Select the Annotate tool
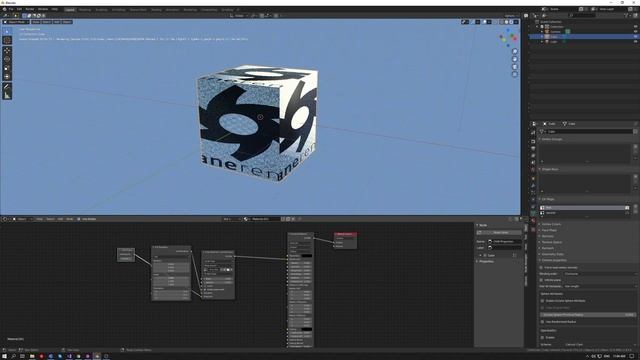The width and height of the screenshot is (640, 360). coord(7,87)
